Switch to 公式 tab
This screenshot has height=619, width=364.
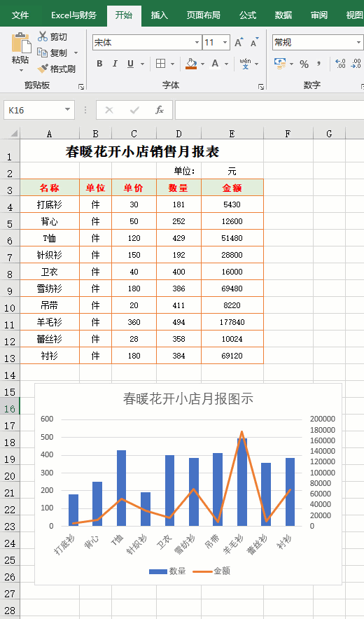[248, 15]
